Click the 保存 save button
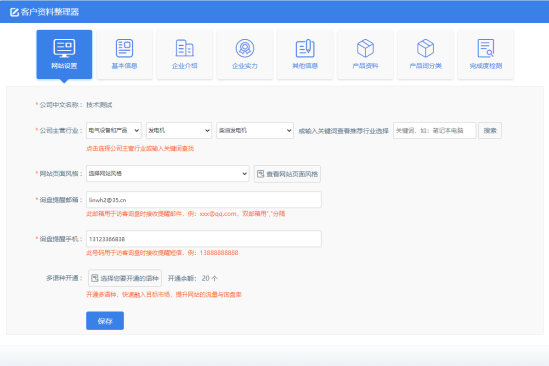This screenshot has height=366, width=549. 105,320
